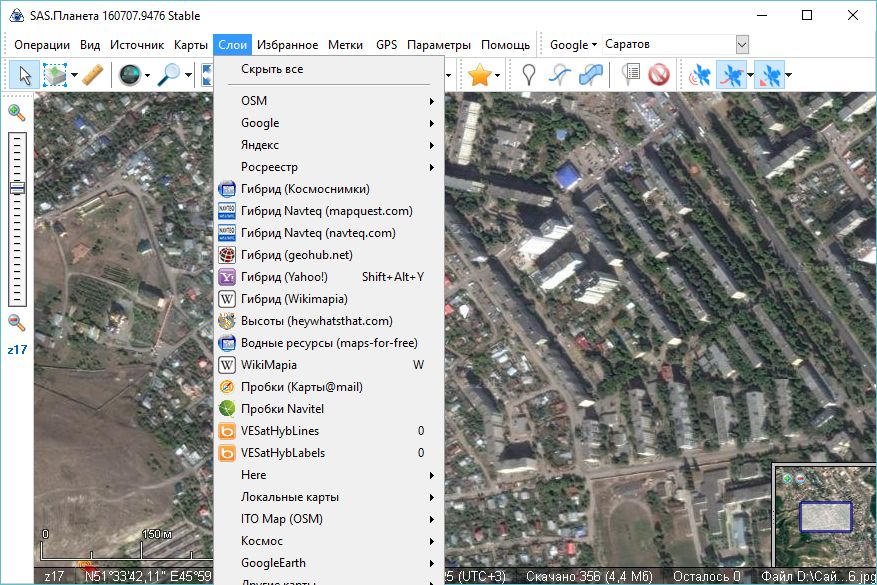Open the selection tool dropdown arrow

[x=74, y=75]
